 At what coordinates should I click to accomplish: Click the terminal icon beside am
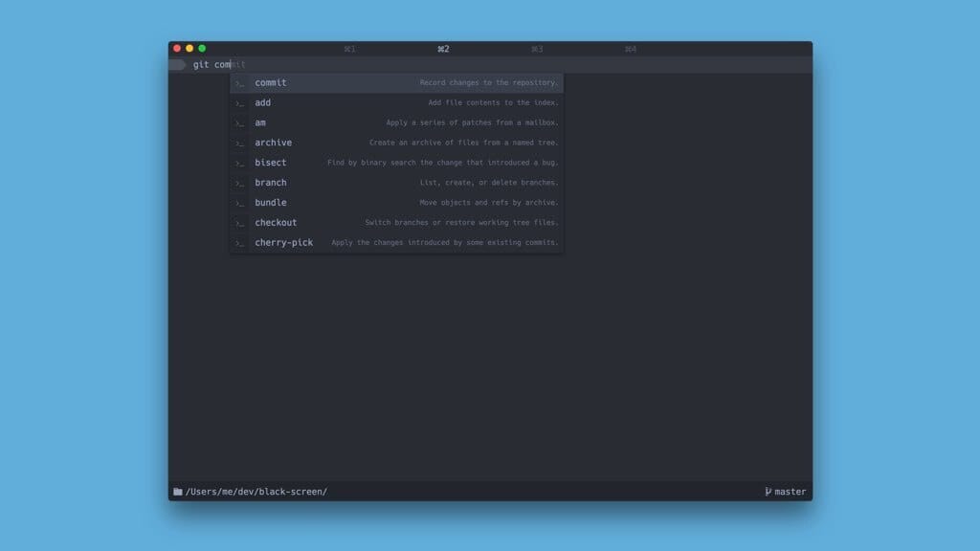[239, 123]
